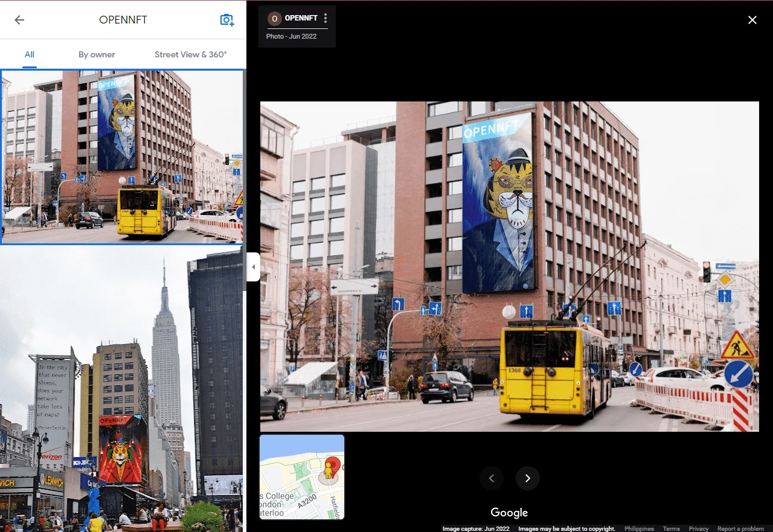The image size is (773, 532).
Task: Switch to the By owner tab
Action: point(97,54)
